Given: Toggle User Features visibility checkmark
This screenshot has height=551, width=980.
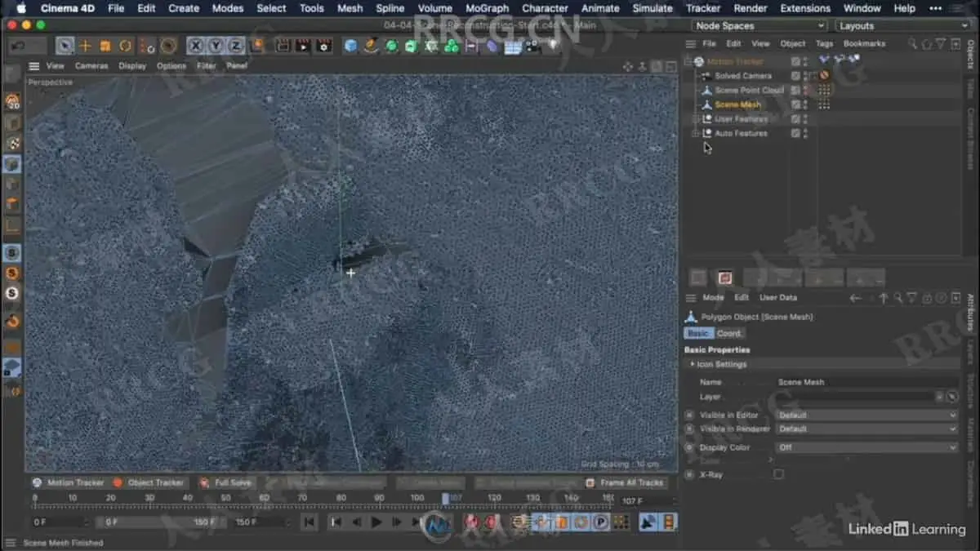Looking at the screenshot, I should click(x=795, y=119).
